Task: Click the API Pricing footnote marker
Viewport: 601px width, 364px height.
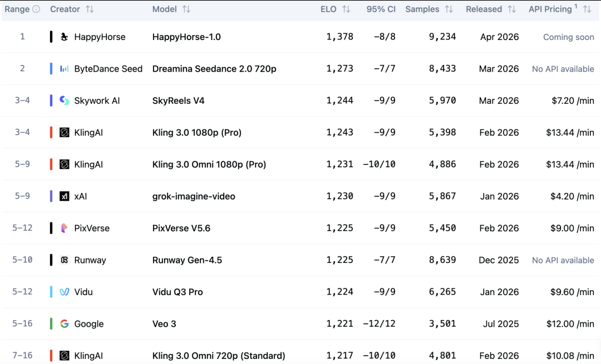Action: pyautogui.click(x=575, y=6)
